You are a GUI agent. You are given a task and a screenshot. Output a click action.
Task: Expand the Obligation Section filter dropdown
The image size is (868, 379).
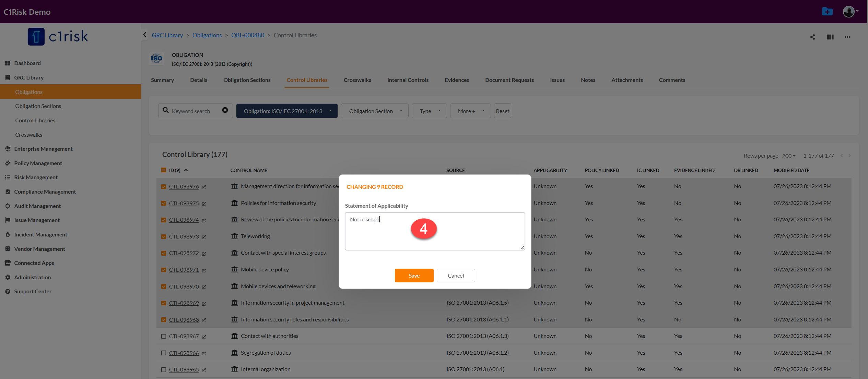(x=375, y=111)
